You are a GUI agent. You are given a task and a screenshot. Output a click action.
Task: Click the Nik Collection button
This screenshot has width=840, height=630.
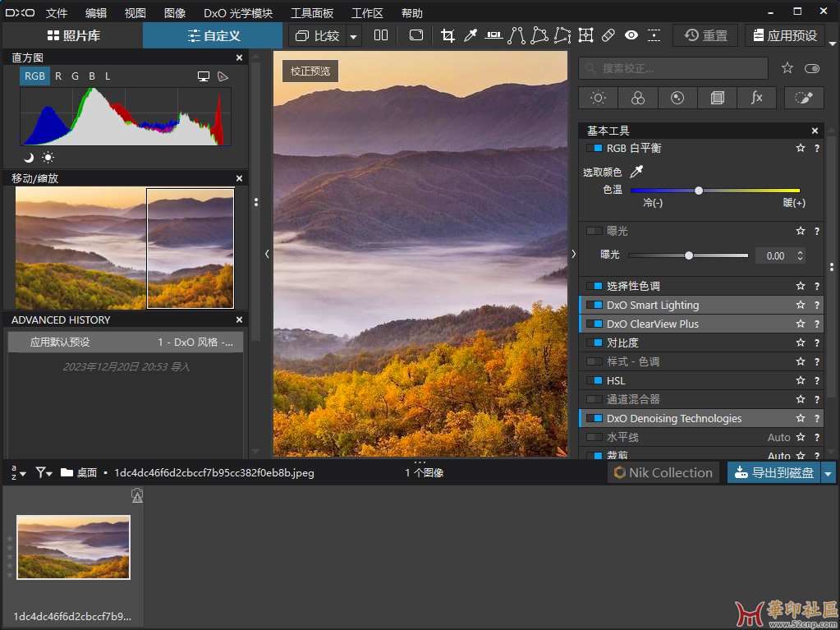click(x=663, y=473)
